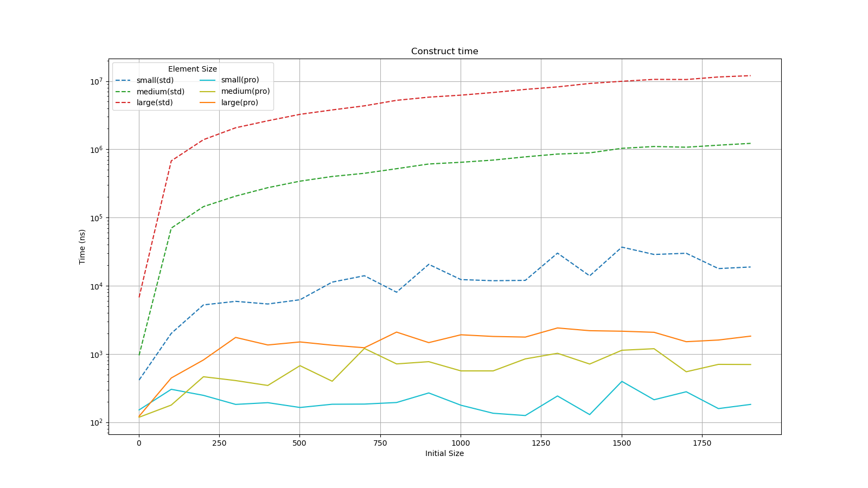
Task: Click the small(pro) legend label
Action: [240, 80]
